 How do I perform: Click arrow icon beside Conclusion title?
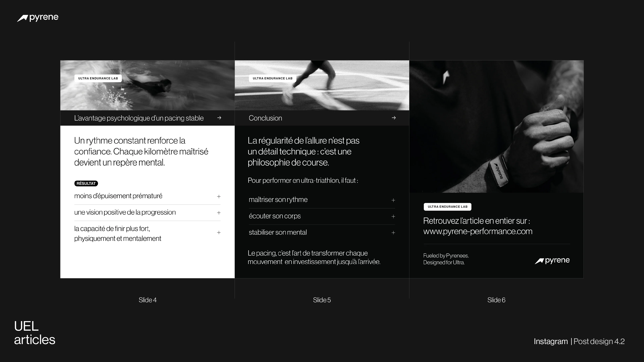394,118
